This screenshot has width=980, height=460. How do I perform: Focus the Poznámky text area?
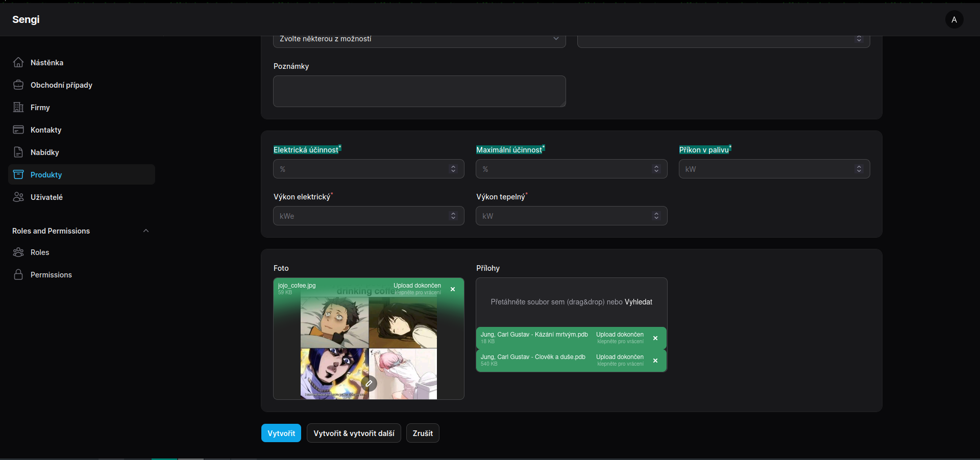pos(420,91)
